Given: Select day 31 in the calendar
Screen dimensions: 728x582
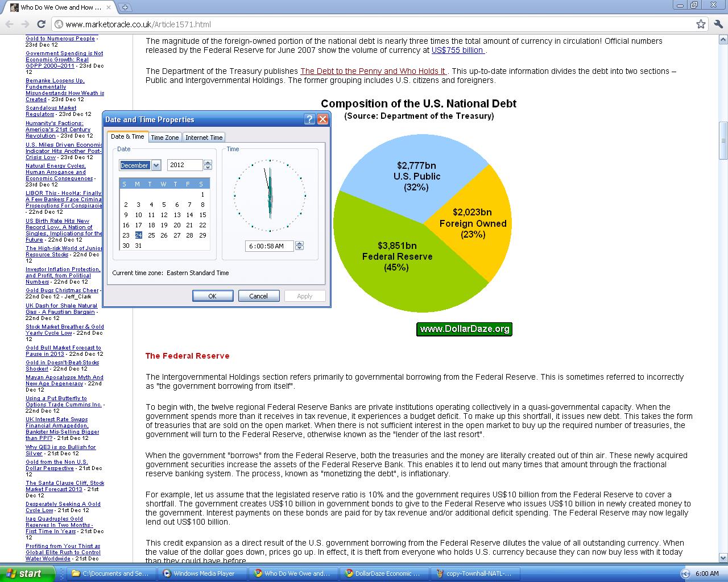Looking at the screenshot, I should click(138, 246).
